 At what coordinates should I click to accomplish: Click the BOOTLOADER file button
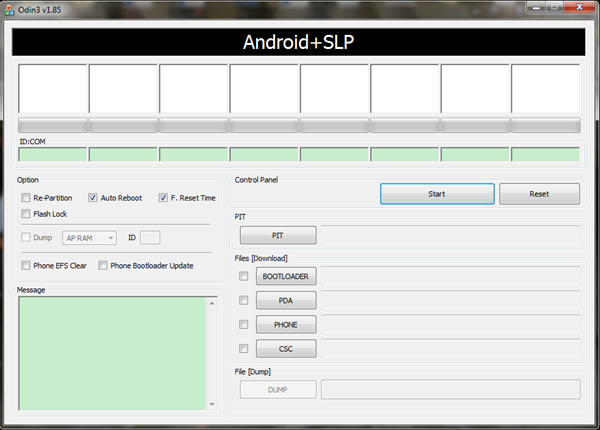[286, 276]
